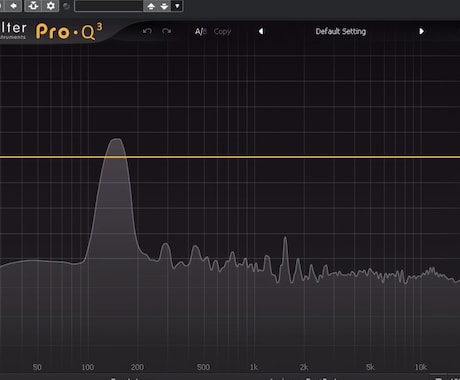Go to the previous preset arrow

coord(261,31)
